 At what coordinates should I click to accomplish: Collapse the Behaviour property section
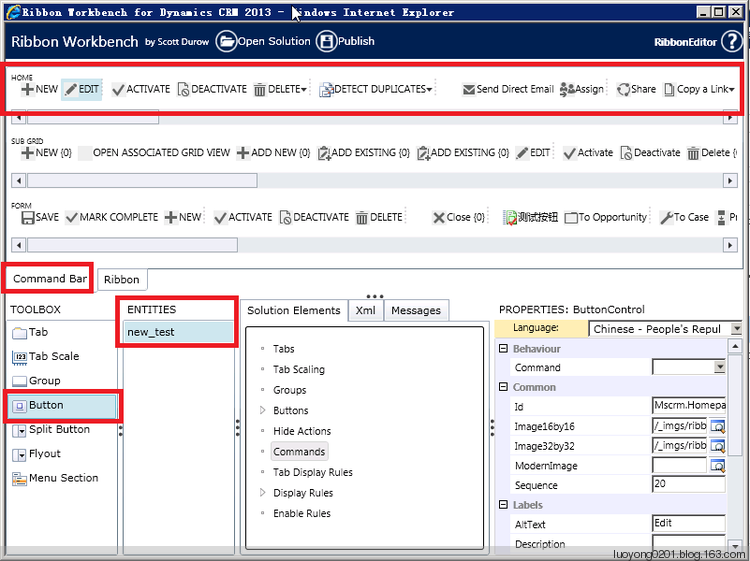coord(503,349)
